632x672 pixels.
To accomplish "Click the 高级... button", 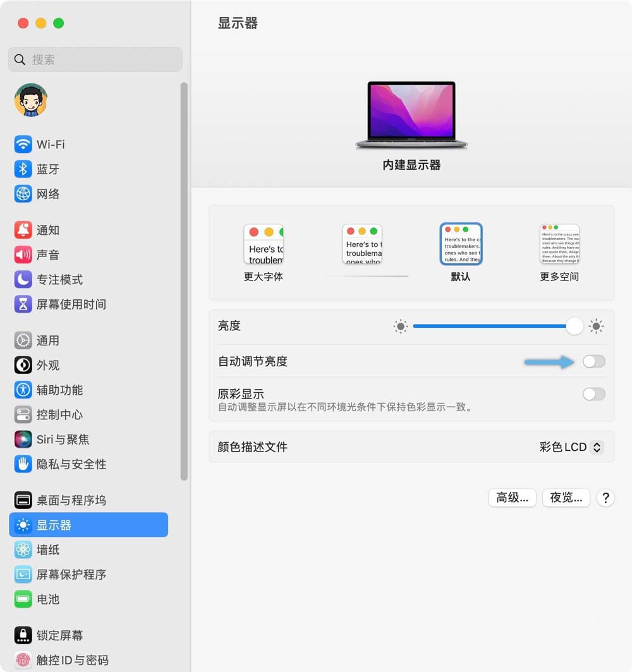I will [512, 498].
